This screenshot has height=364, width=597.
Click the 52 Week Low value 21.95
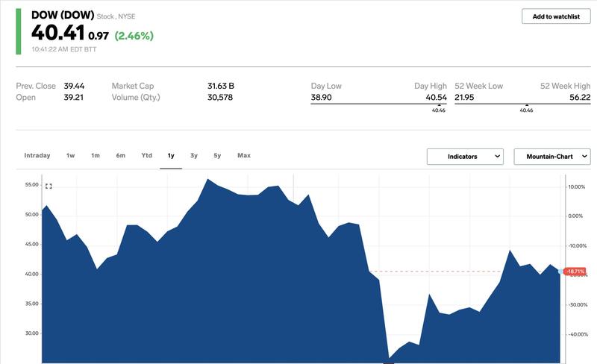pyautogui.click(x=464, y=98)
